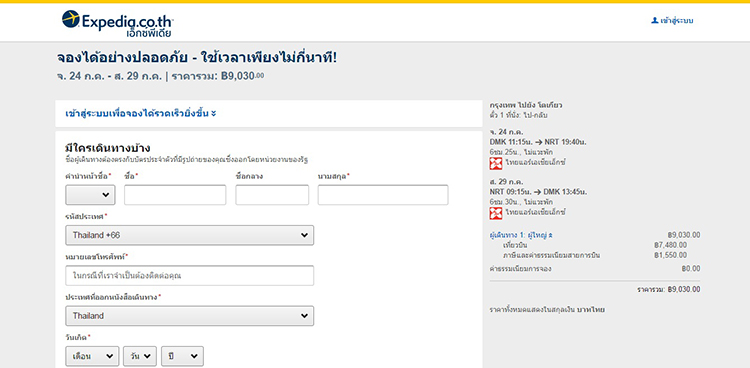The width and height of the screenshot is (750, 368).
Task: Click the เที่ยวบิน ฿7,480.00 fare line
Action: pos(595,245)
